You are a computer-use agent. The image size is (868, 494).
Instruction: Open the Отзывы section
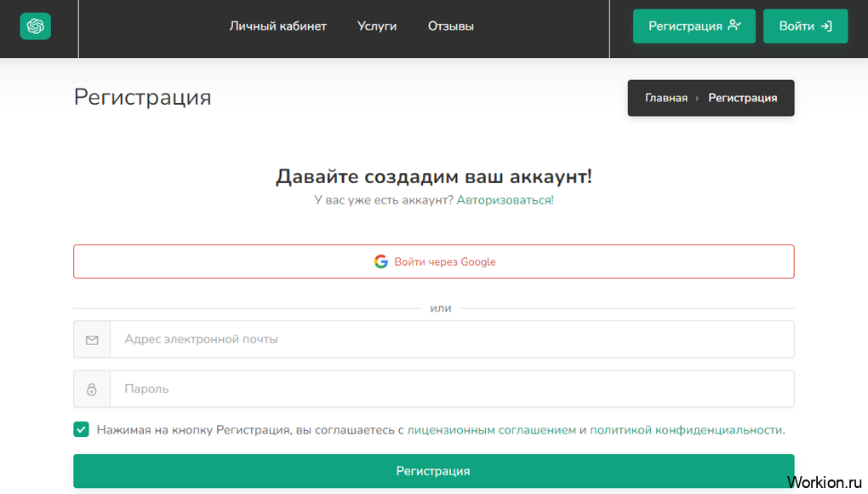[451, 26]
